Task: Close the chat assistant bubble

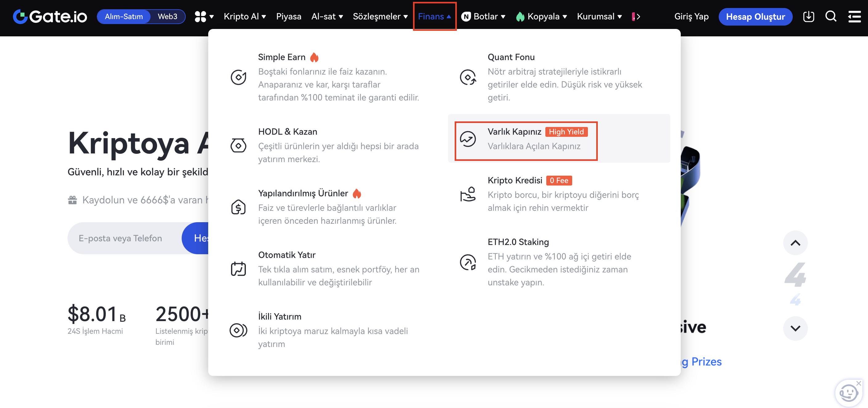Action: click(859, 383)
